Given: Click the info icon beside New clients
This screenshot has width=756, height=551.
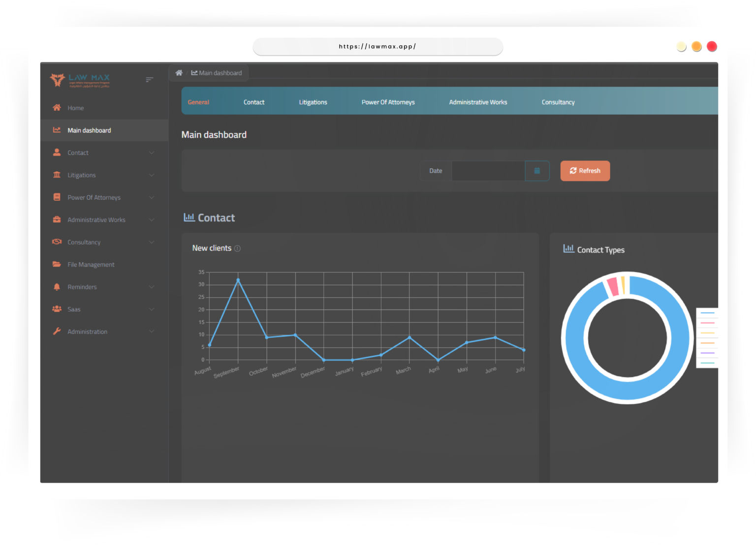Looking at the screenshot, I should (238, 248).
